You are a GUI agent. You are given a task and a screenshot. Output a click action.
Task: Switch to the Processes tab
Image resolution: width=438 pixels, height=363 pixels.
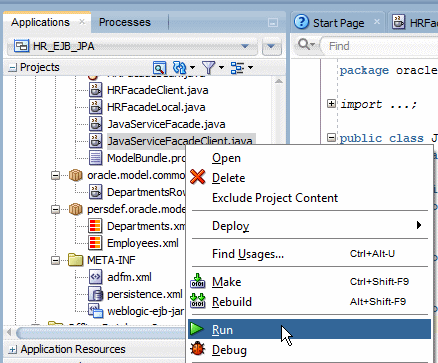(x=125, y=22)
